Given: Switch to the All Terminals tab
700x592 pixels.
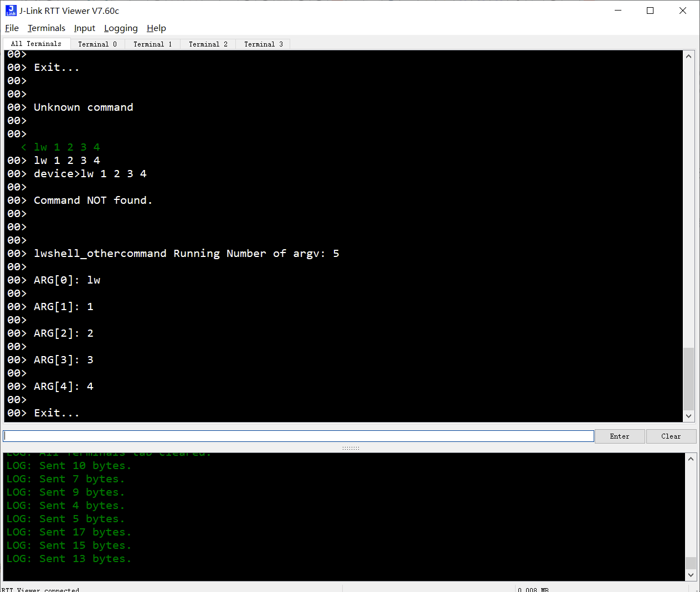Looking at the screenshot, I should click(x=37, y=44).
